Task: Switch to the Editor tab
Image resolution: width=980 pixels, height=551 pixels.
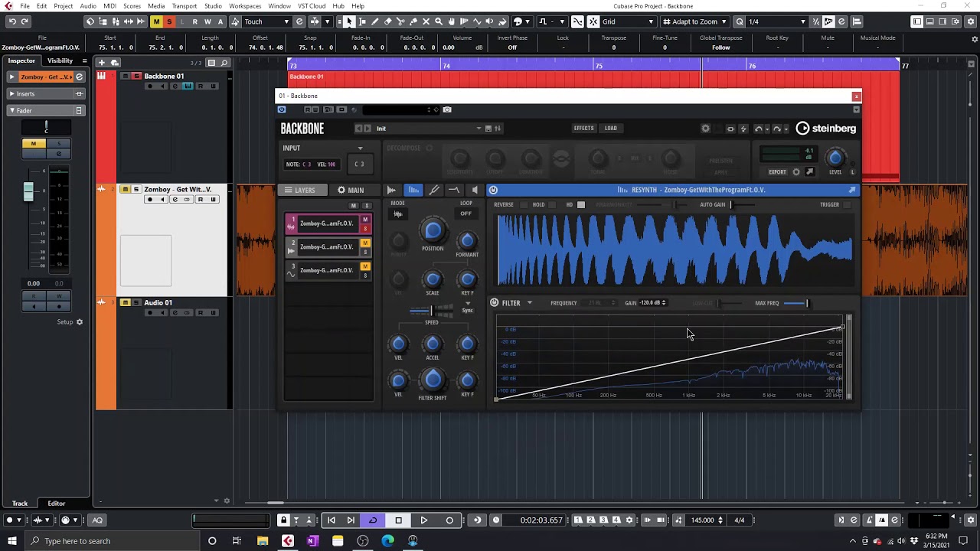Action: click(57, 504)
